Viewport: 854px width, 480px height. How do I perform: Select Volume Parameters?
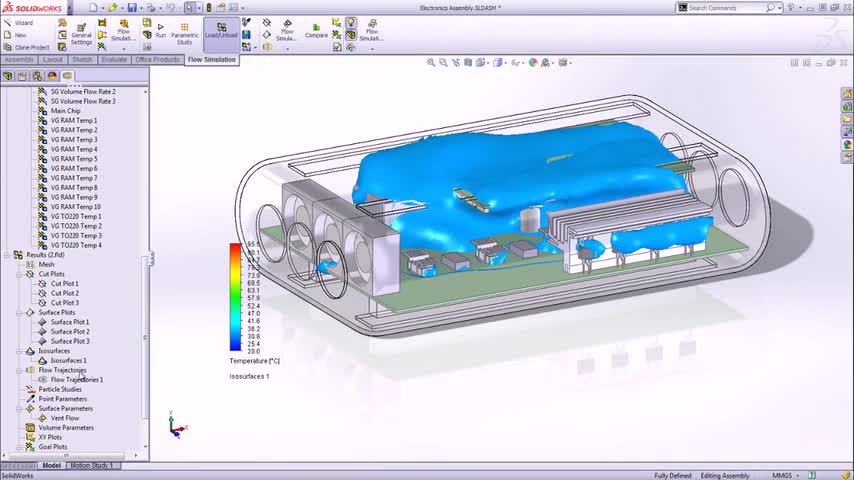[x=66, y=428]
